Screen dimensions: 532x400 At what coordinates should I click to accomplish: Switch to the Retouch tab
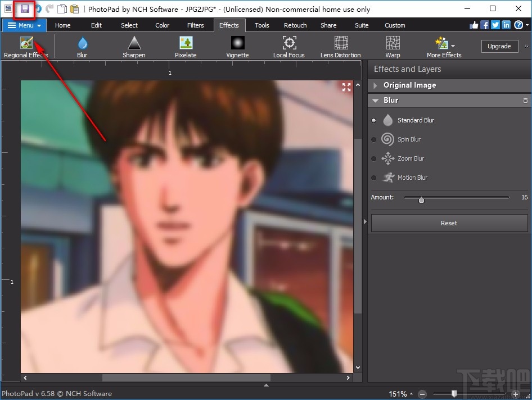coord(295,25)
